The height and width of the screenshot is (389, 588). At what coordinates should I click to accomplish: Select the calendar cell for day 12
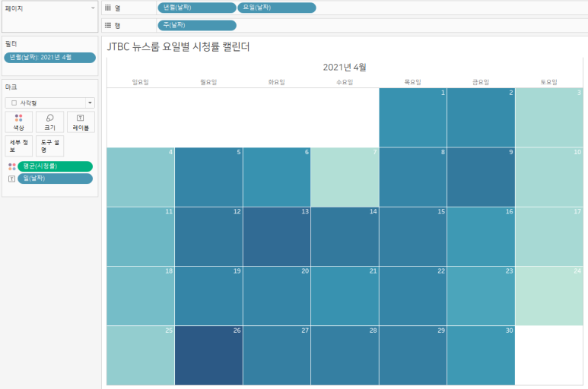coord(208,236)
